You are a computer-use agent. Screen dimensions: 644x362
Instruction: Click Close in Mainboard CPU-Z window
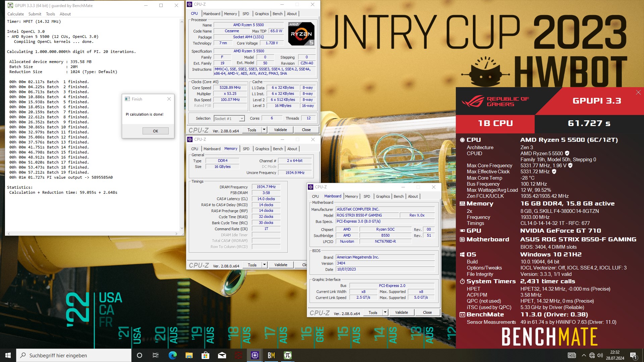tap(427, 312)
